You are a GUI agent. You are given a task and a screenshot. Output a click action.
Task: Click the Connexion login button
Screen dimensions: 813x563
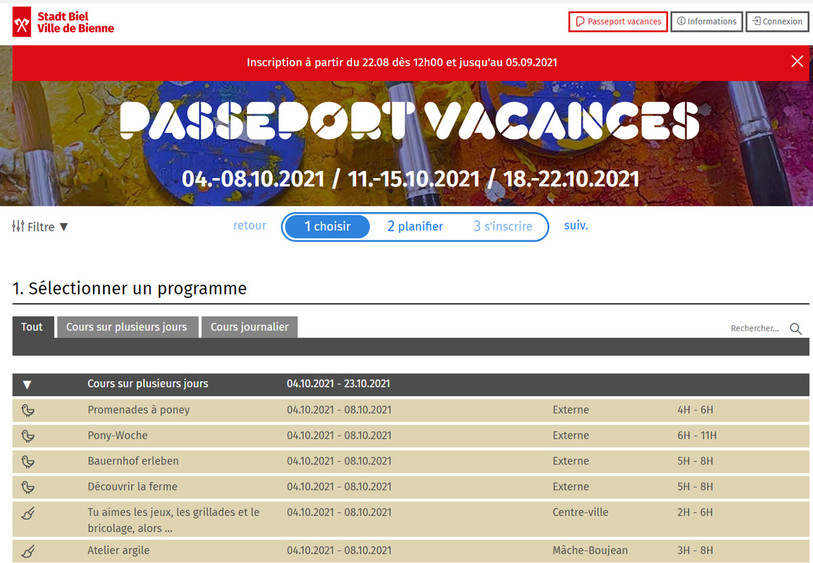777,22
